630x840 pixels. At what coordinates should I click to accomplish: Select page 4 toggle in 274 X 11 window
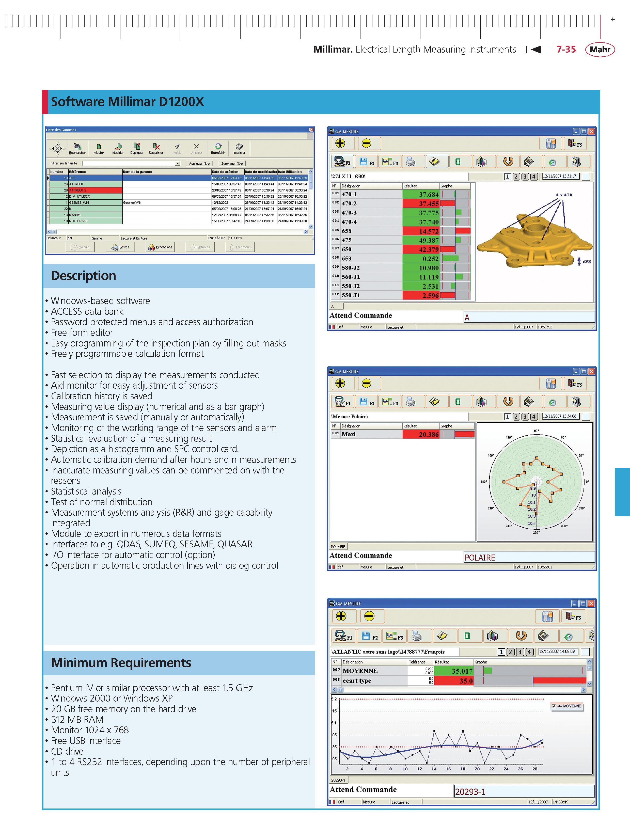[x=534, y=177]
